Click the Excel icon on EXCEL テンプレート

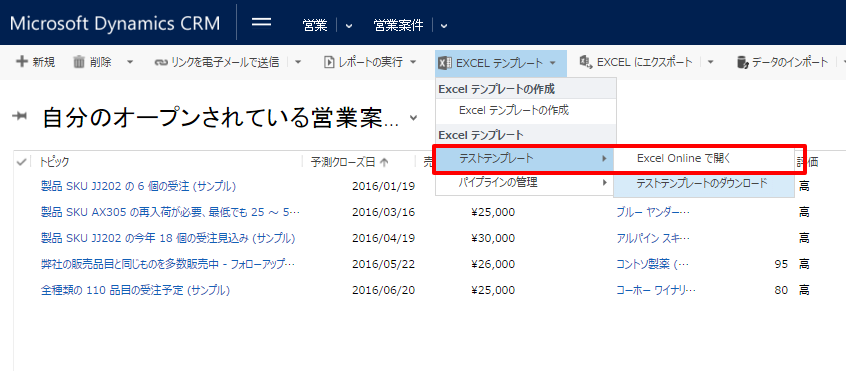coord(445,63)
